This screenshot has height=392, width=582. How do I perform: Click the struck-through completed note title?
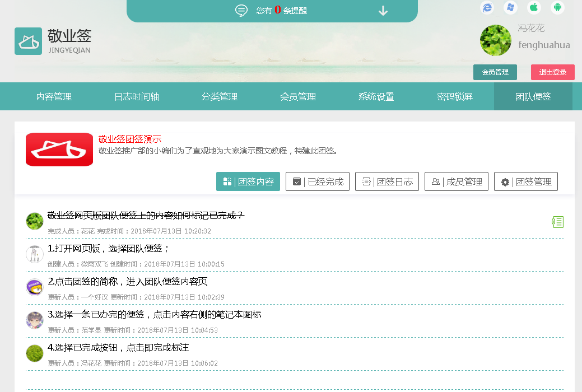[x=146, y=215]
